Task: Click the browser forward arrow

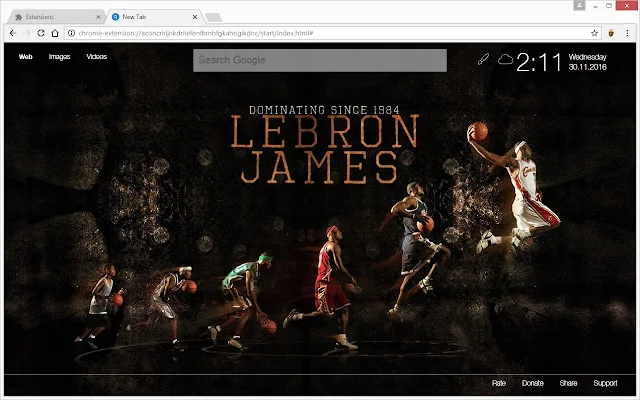Action: (27, 33)
